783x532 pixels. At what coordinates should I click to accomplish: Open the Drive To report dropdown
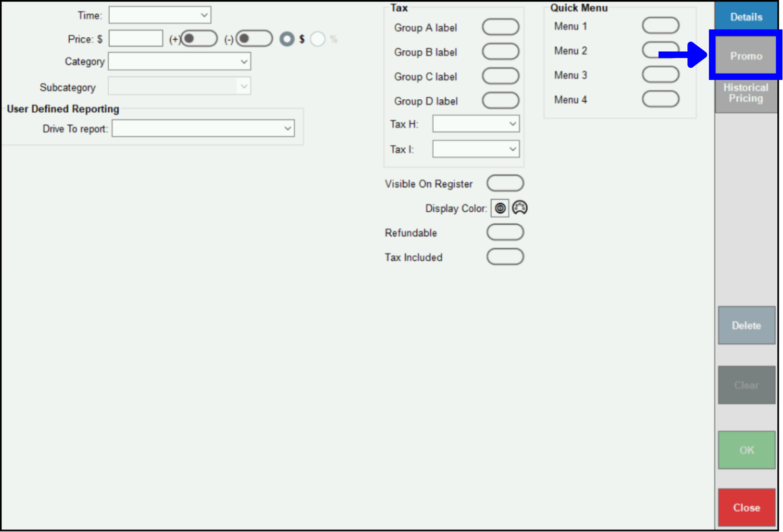point(203,128)
